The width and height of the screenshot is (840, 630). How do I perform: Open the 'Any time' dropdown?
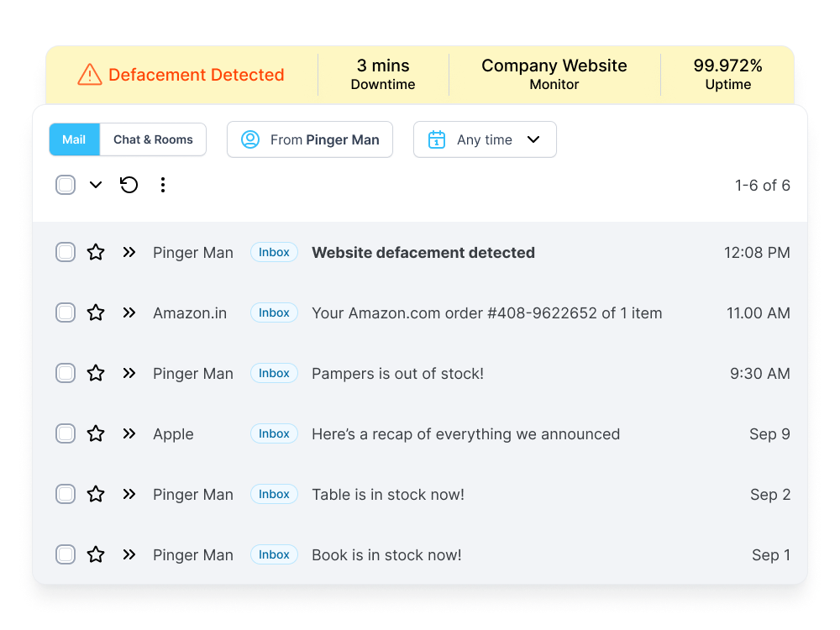tap(485, 139)
